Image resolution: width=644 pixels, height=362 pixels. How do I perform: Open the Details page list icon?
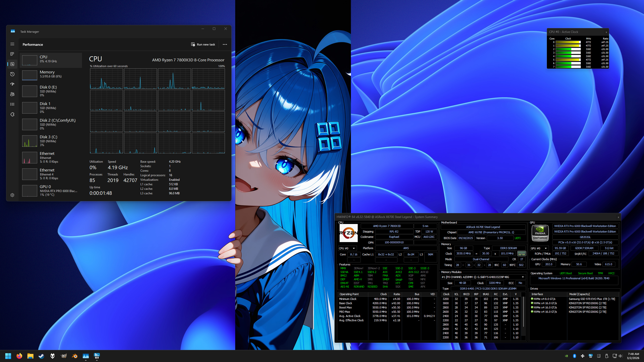point(12,104)
